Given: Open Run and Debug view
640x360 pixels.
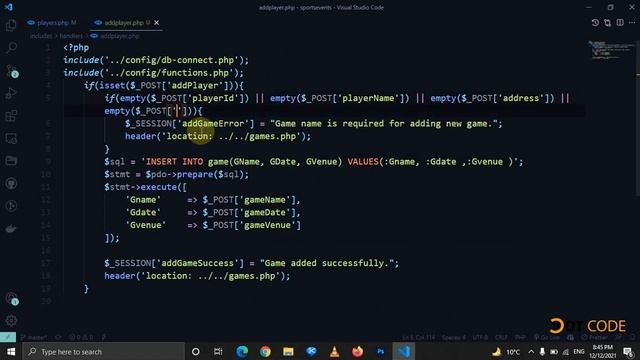Looking at the screenshot, I should click(11, 93).
